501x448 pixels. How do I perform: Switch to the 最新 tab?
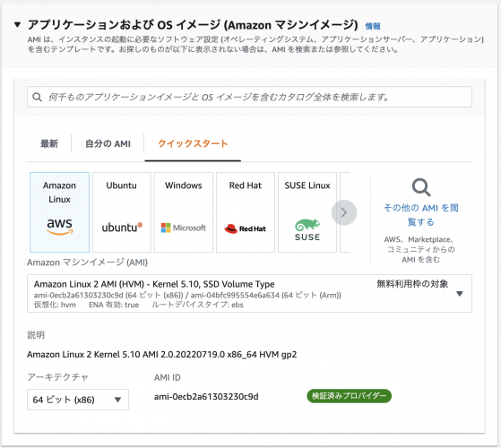pos(49,143)
